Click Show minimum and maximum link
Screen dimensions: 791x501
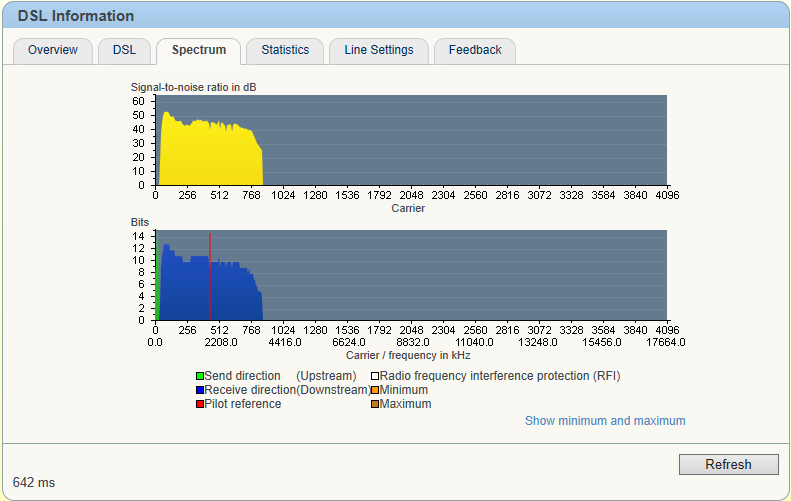605,421
